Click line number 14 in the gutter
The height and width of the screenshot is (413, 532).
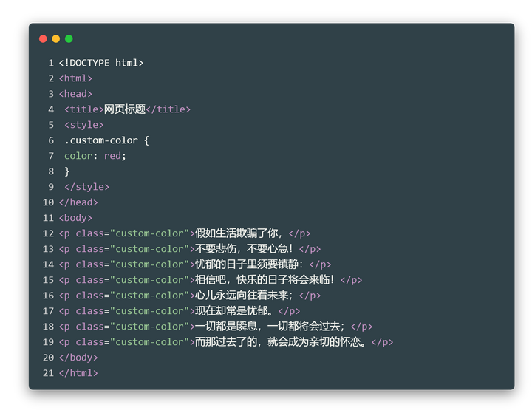(48, 264)
